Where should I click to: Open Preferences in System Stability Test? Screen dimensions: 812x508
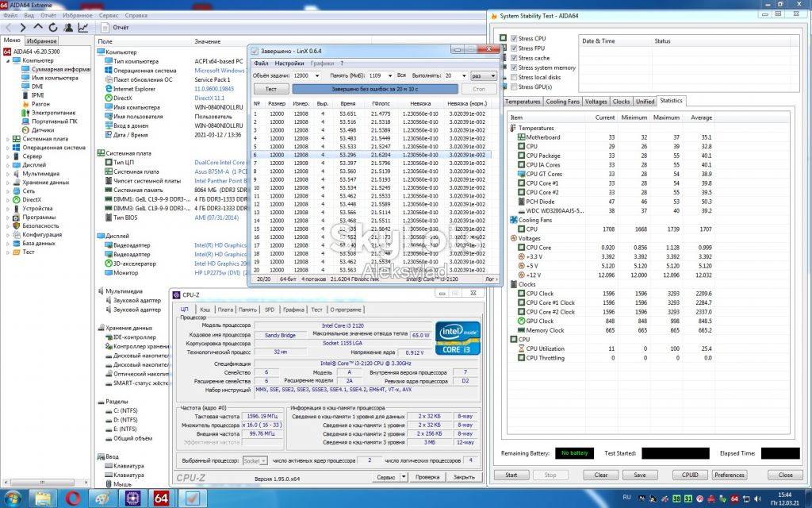click(730, 475)
